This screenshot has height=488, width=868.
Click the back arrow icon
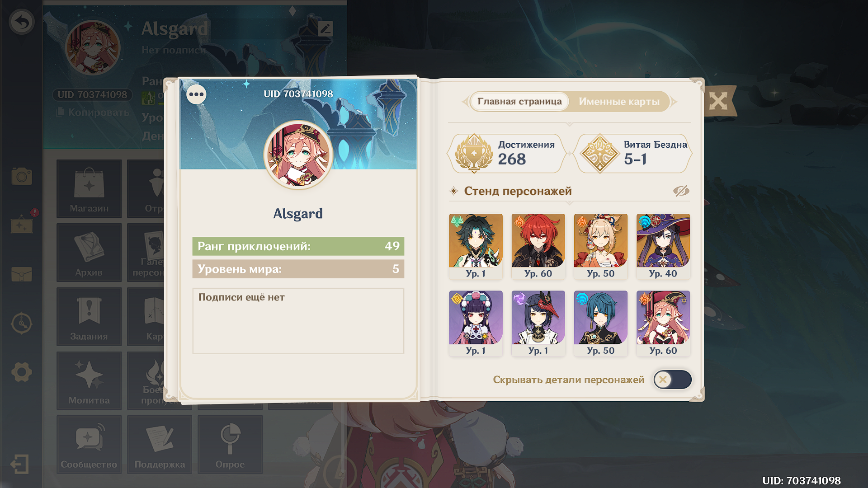[x=21, y=22]
